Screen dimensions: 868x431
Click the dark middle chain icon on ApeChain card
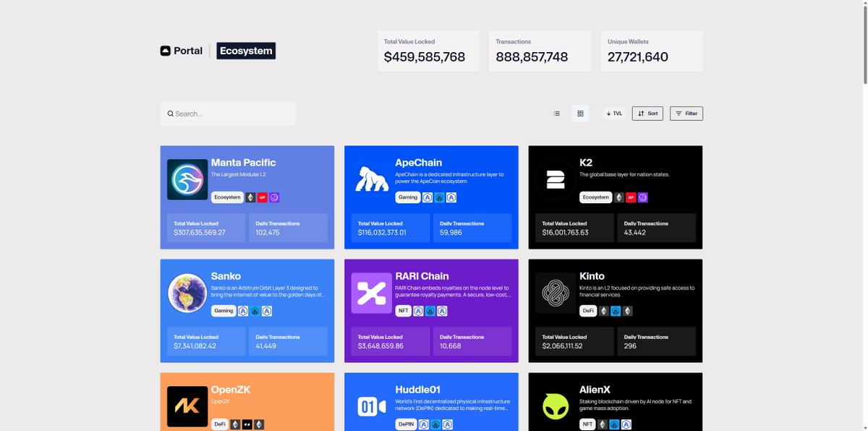click(440, 197)
